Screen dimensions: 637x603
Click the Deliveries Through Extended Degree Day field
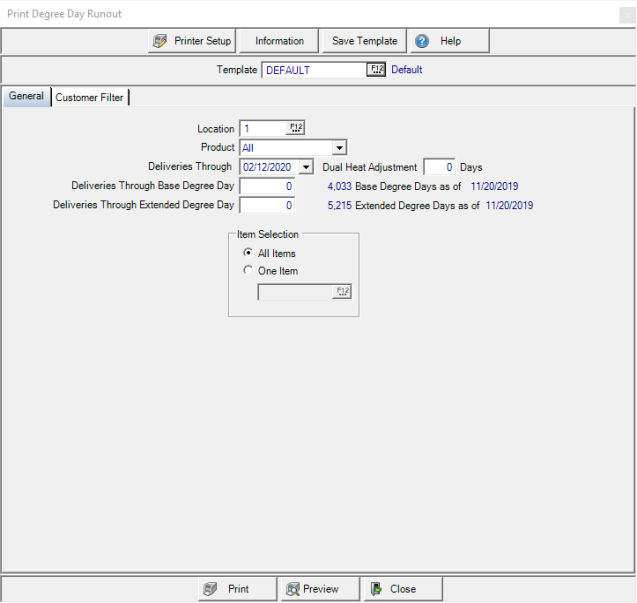click(268, 205)
